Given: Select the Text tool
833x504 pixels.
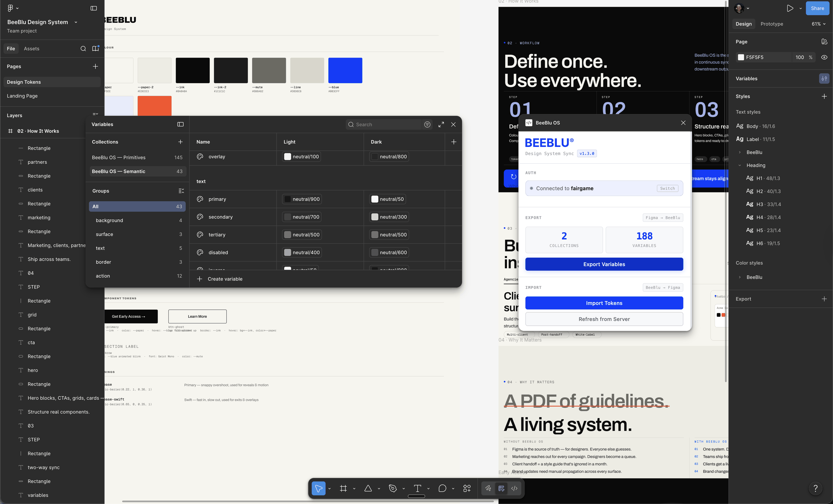Looking at the screenshot, I should (417, 488).
